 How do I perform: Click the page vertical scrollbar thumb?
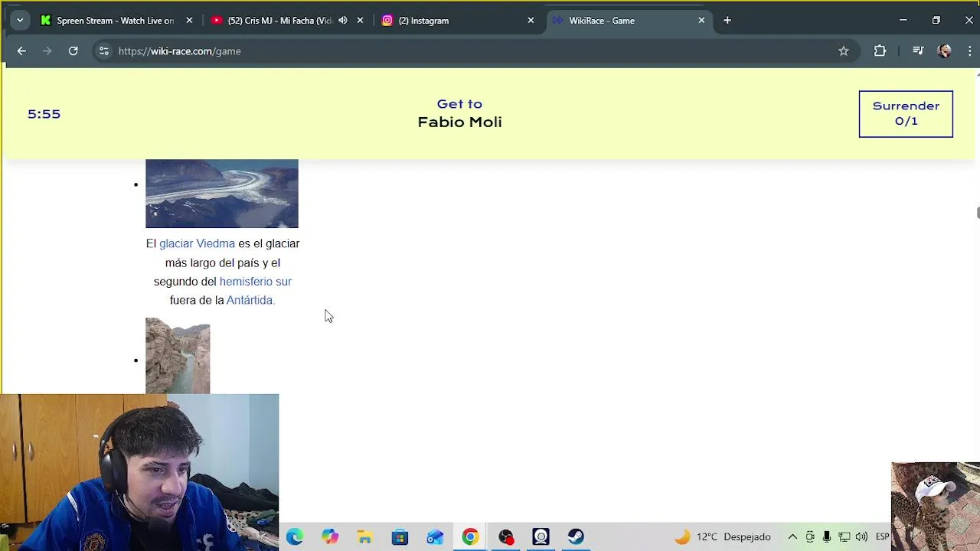[x=977, y=212]
